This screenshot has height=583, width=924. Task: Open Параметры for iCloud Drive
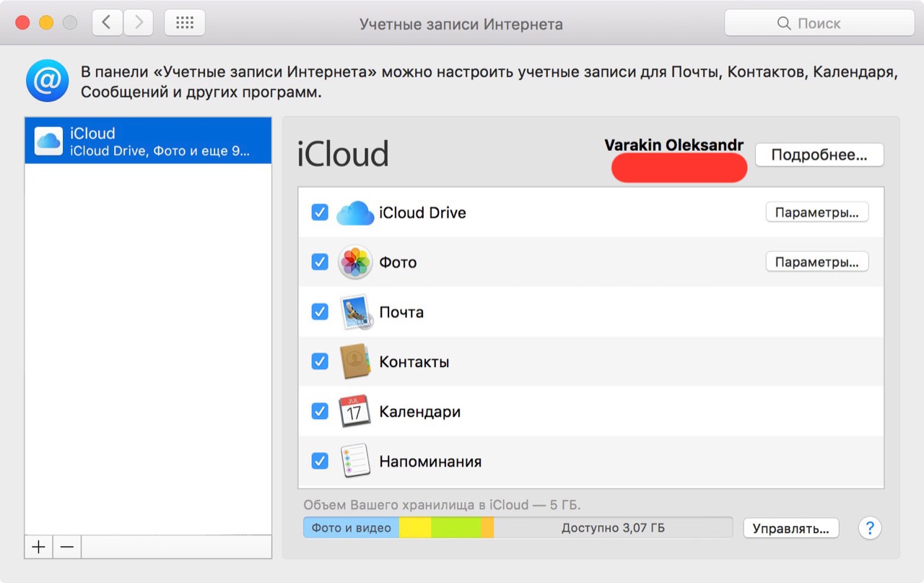pyautogui.click(x=817, y=212)
